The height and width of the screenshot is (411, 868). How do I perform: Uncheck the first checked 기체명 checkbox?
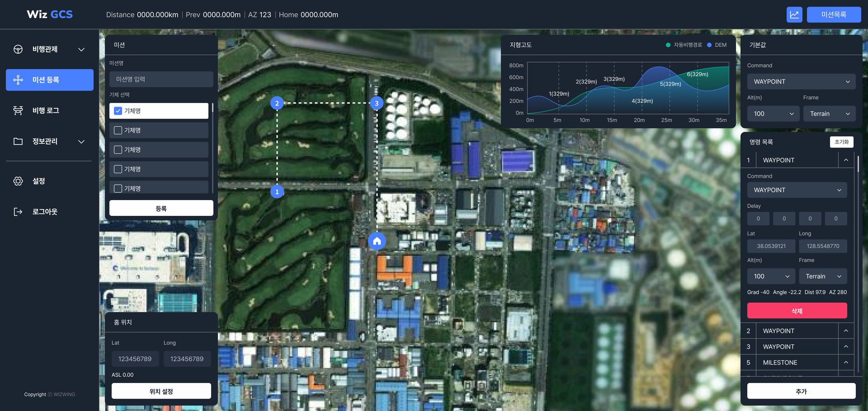pos(118,111)
